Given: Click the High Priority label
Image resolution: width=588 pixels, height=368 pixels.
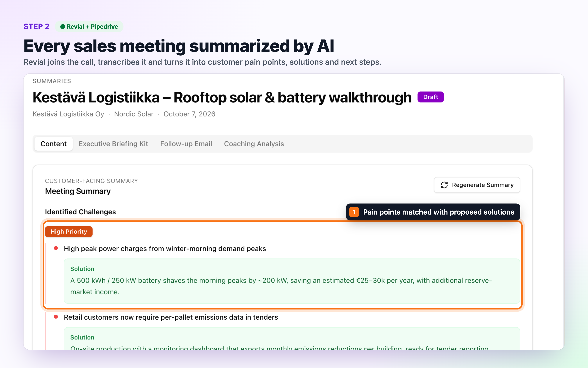Looking at the screenshot, I should [69, 231].
